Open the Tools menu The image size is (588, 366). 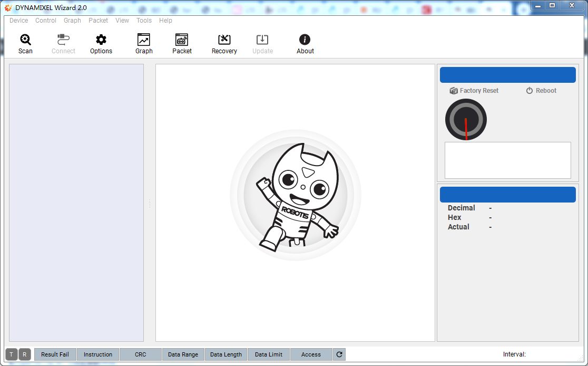[x=144, y=21]
